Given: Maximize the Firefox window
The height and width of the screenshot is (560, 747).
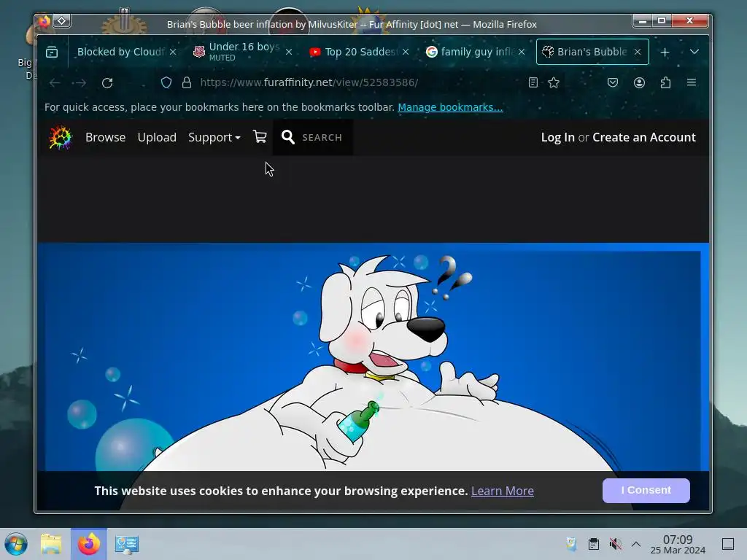Looking at the screenshot, I should [x=662, y=21].
